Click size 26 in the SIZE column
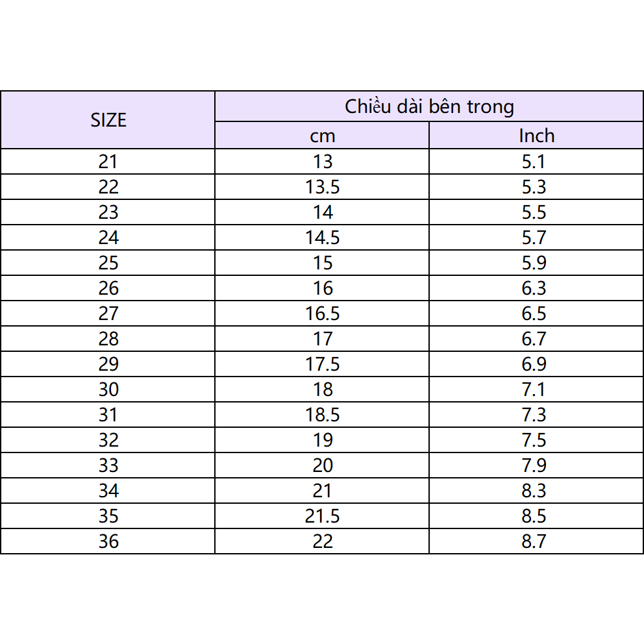Image resolution: width=644 pixels, height=644 pixels. tap(108, 288)
